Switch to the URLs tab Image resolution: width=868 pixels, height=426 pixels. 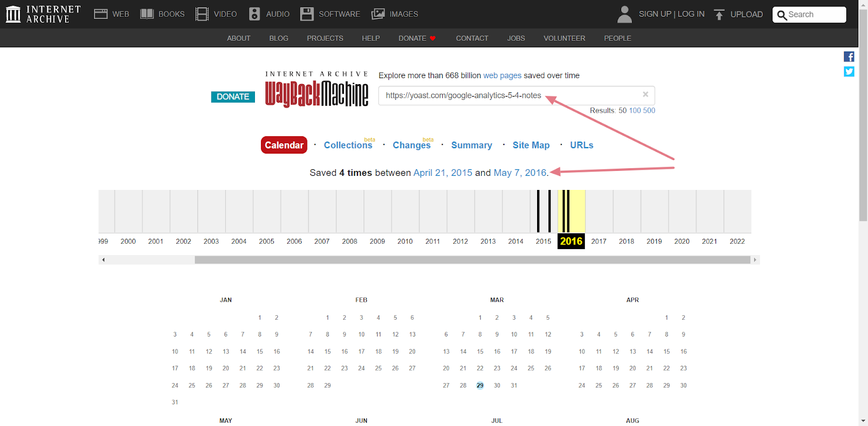coord(582,145)
